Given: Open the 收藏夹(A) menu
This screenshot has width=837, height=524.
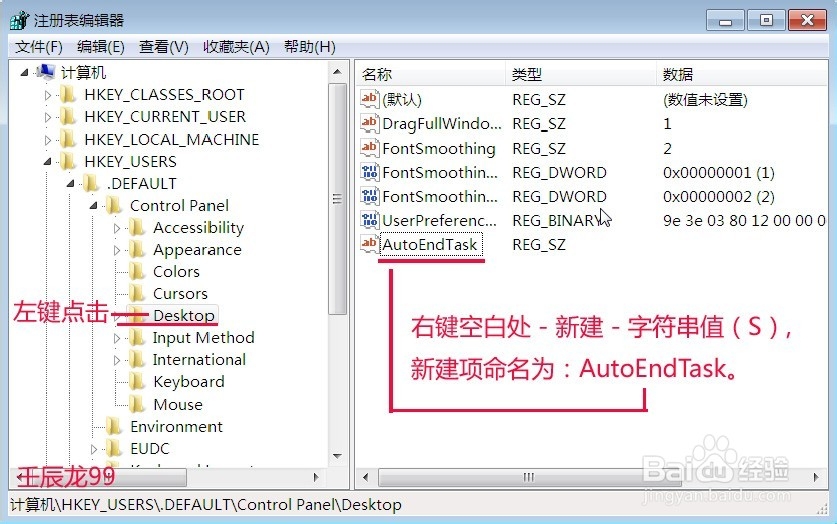Looking at the screenshot, I should click(x=236, y=47).
